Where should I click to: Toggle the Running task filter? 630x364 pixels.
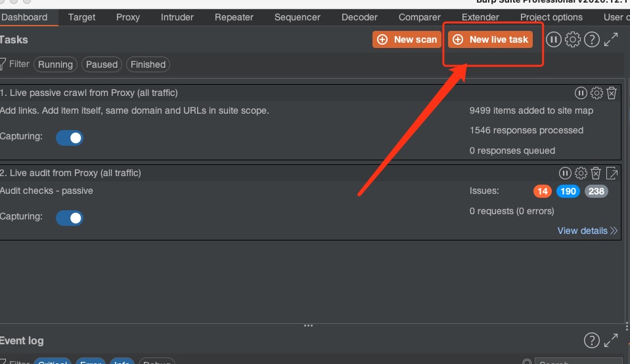tap(55, 64)
